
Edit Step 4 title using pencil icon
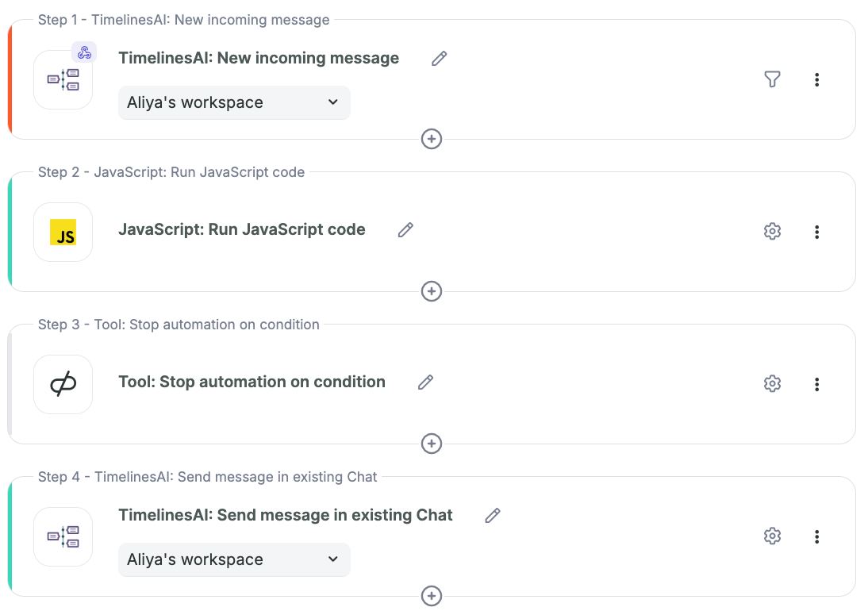coord(492,516)
